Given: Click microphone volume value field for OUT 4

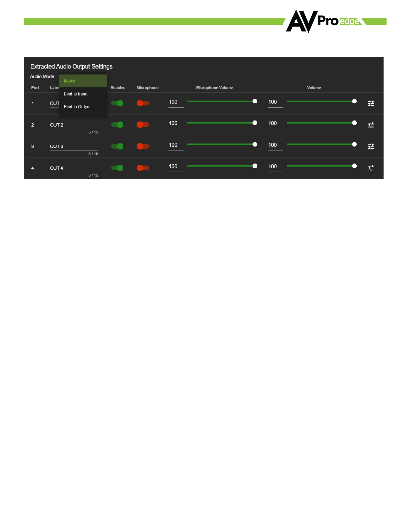Looking at the screenshot, I should (x=176, y=167).
